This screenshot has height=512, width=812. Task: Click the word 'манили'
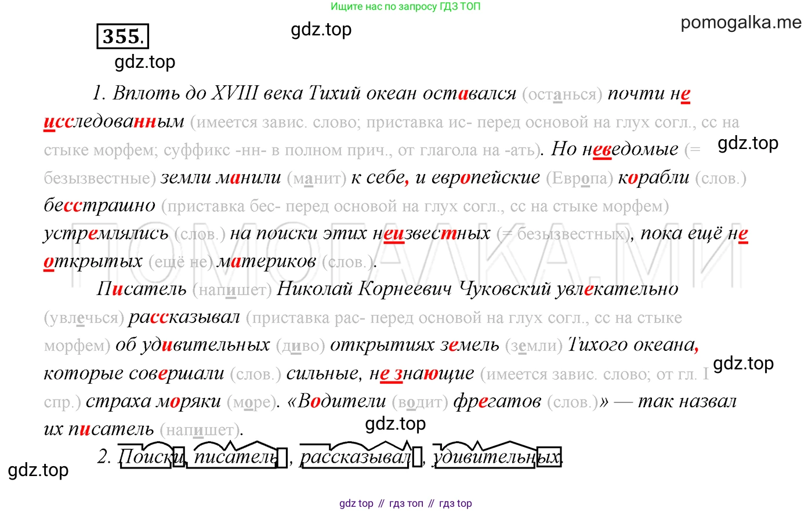pyautogui.click(x=249, y=177)
